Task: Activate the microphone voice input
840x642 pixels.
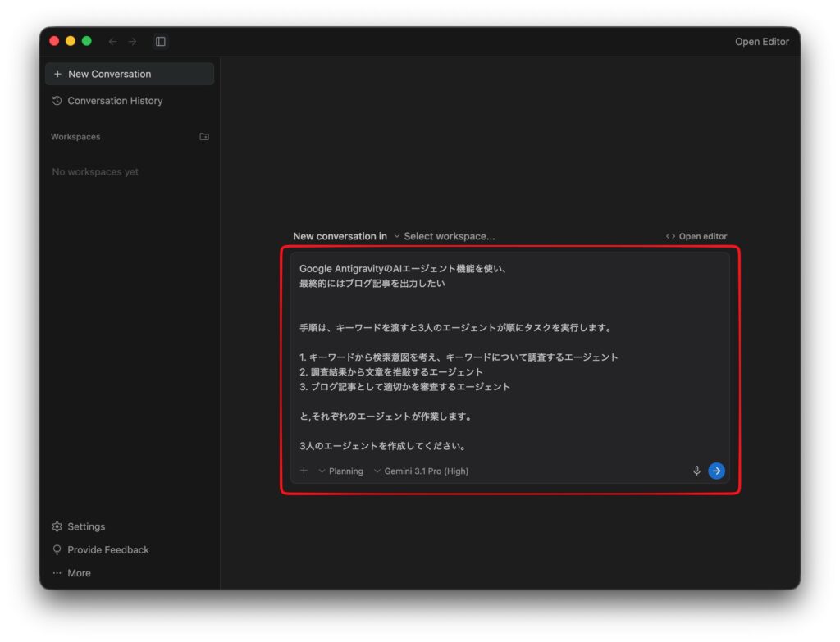Action: pyautogui.click(x=696, y=471)
